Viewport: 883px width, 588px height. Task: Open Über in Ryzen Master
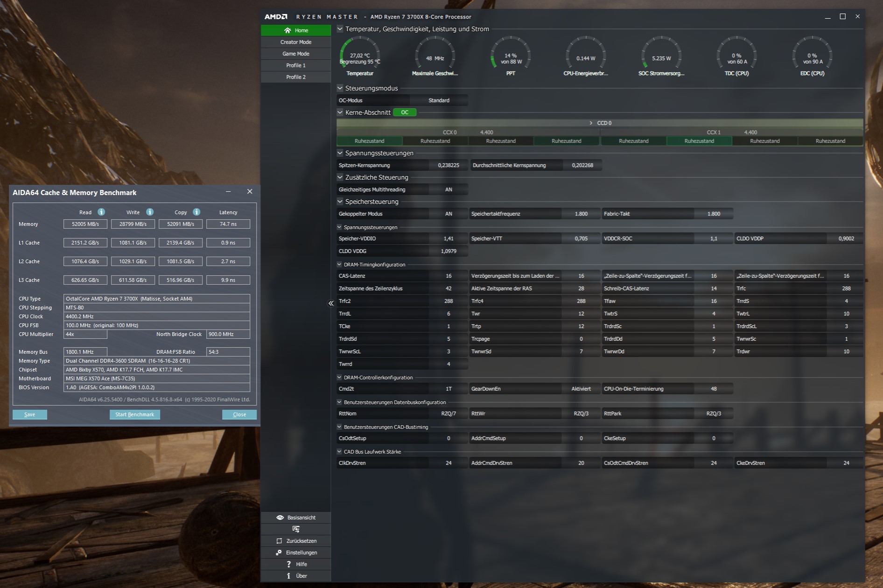296,576
